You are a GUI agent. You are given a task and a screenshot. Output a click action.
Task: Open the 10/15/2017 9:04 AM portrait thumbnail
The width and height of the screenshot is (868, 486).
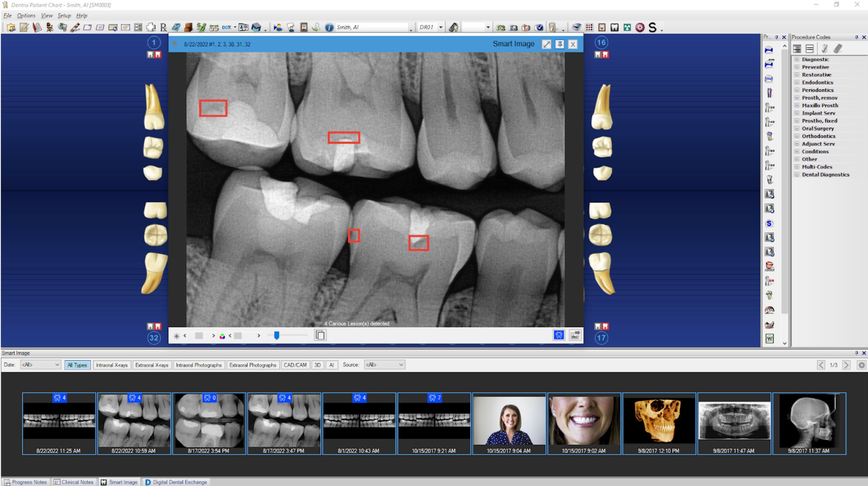[509, 422]
